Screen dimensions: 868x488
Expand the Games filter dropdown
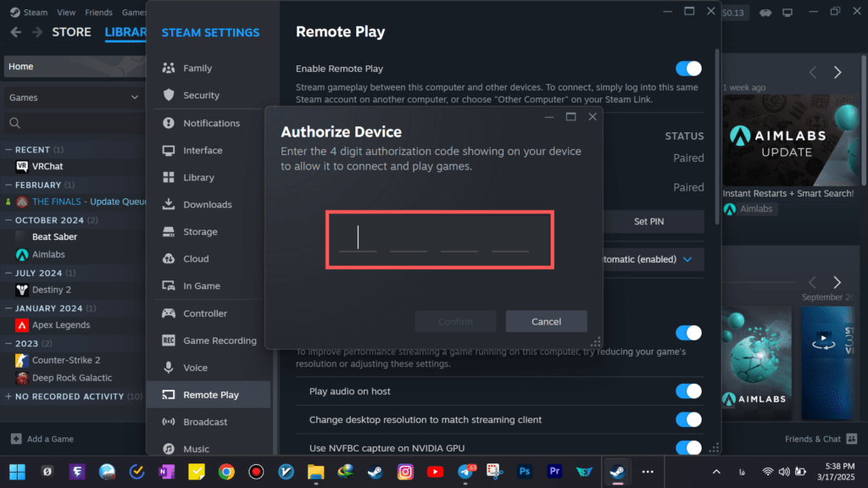pyautogui.click(x=72, y=97)
